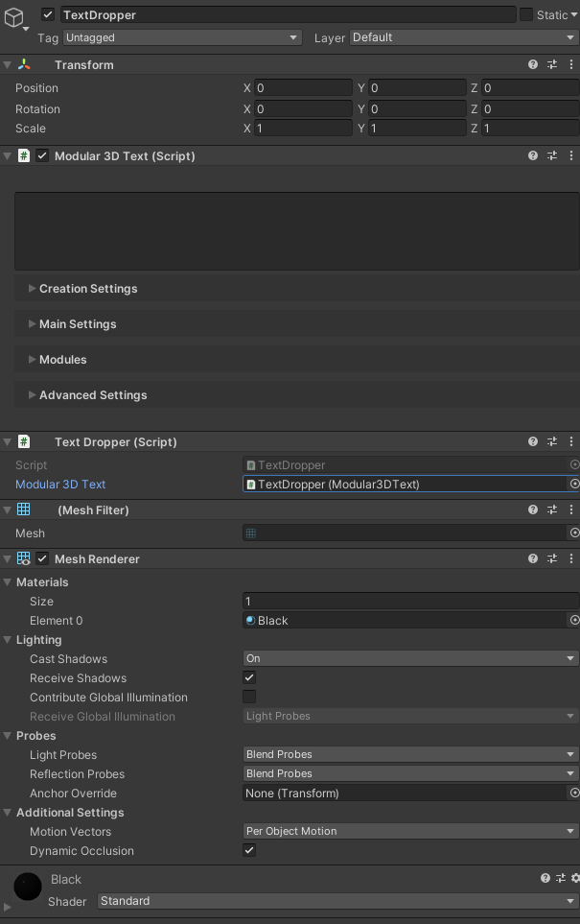Screen dimensions: 580x924
Task: Click object picker for Mesh field
Action: [574, 533]
